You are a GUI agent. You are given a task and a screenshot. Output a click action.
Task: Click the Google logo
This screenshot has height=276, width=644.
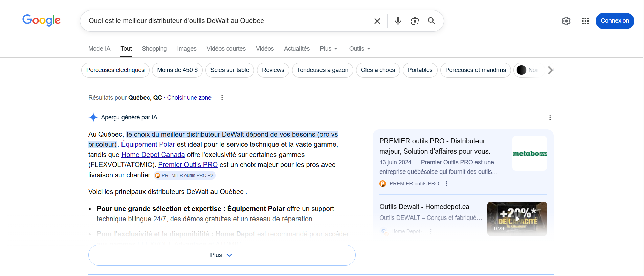point(41,20)
